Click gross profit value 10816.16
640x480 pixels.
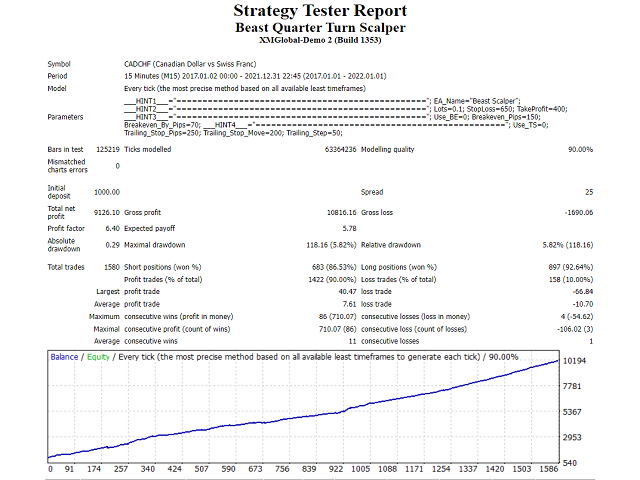click(x=342, y=213)
